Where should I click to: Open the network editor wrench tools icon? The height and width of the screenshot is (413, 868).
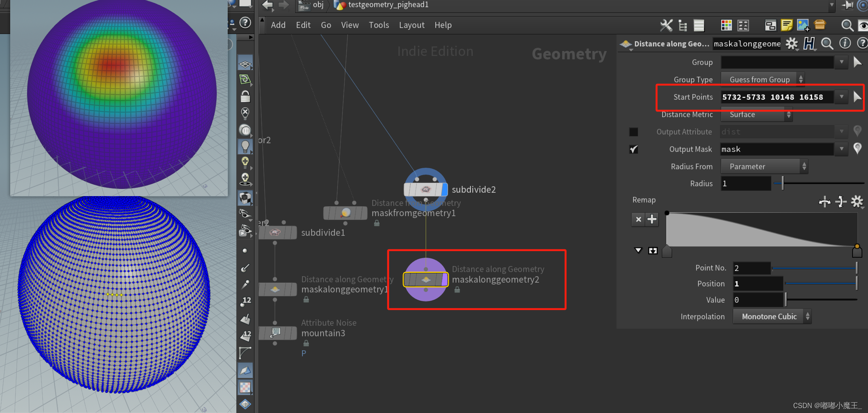[666, 25]
